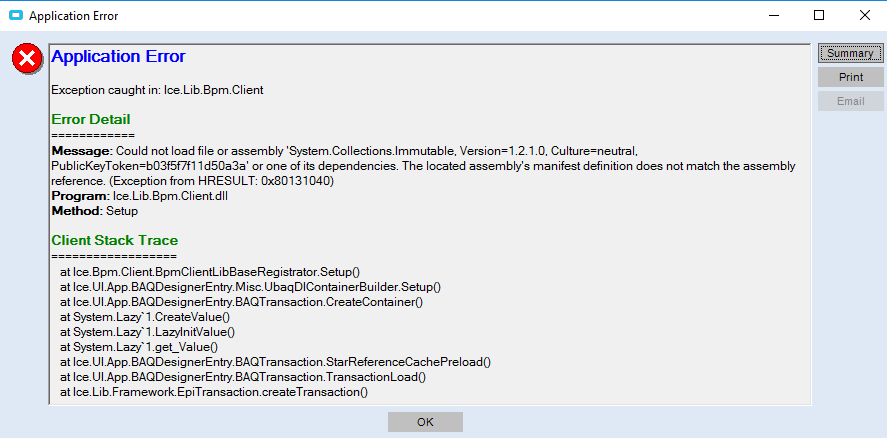Screen dimensions: 887x438
Task: Click the EpiTransaction.createTransaction() stack line
Action: pos(214,391)
